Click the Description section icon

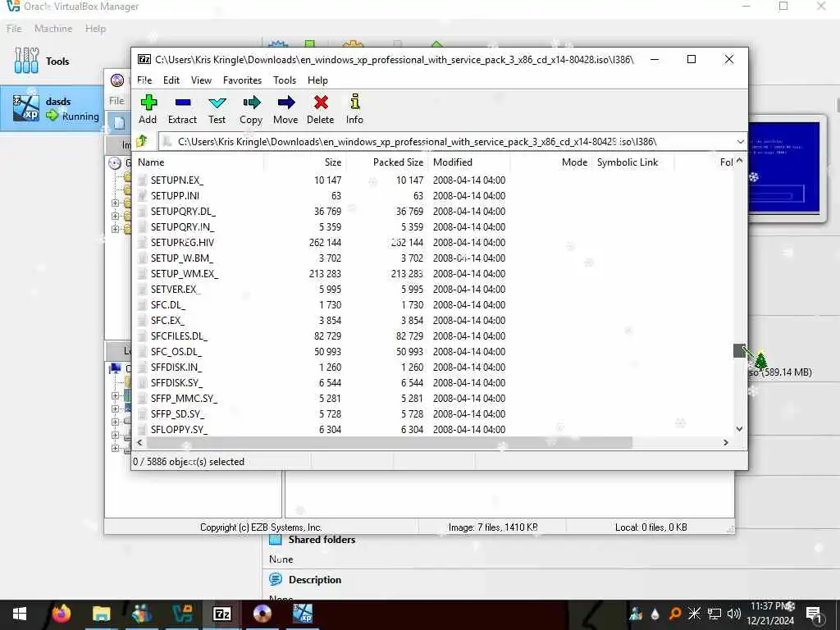(x=276, y=579)
